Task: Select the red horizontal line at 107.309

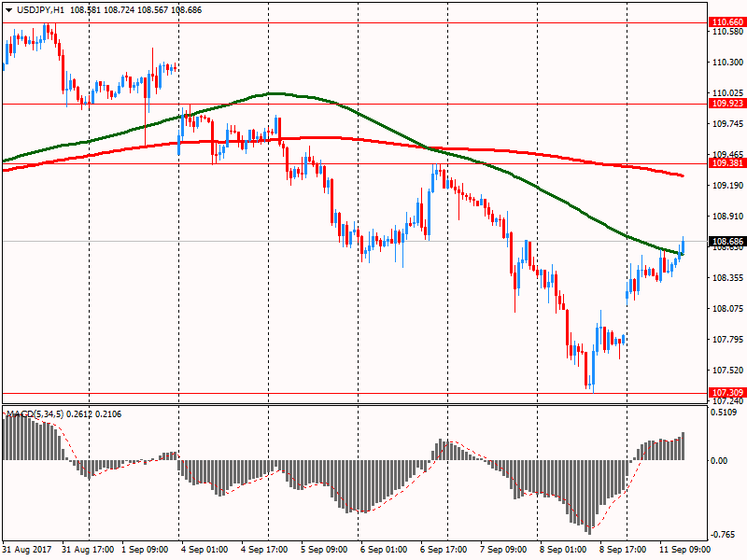Action: (x=355, y=393)
